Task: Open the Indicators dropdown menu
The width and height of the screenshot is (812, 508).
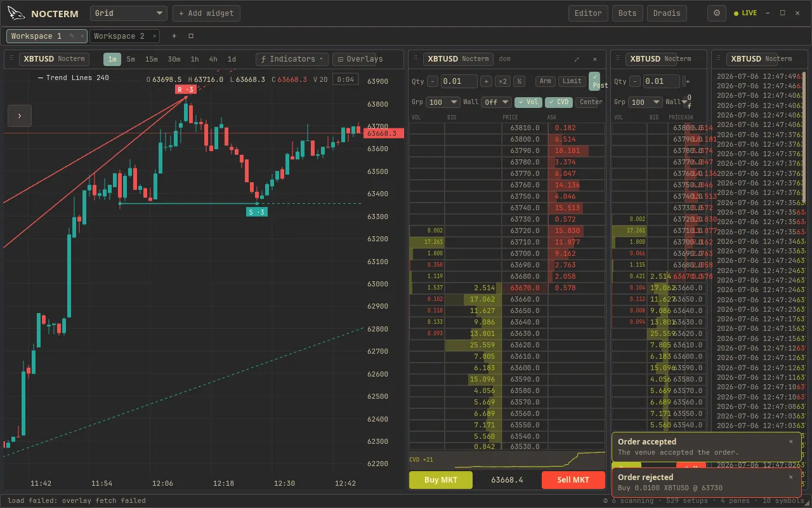Action: (292, 59)
